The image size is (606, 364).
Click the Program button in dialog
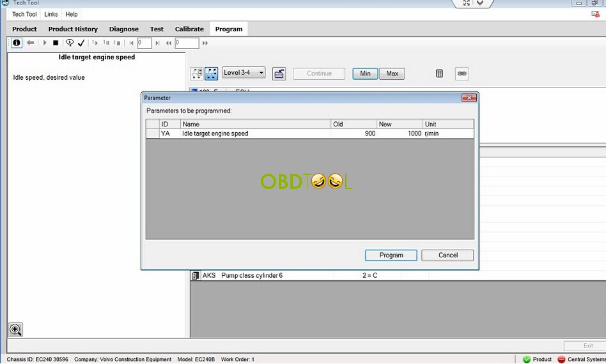click(391, 255)
